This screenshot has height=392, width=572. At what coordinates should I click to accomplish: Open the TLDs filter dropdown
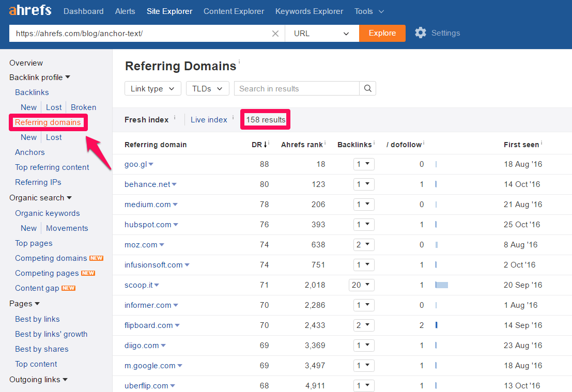coord(208,88)
